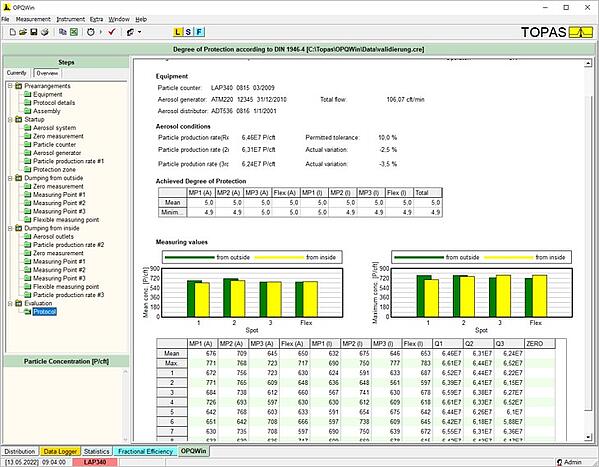Click the green Excel export icon
This screenshot has width=599, height=467.
(x=74, y=32)
